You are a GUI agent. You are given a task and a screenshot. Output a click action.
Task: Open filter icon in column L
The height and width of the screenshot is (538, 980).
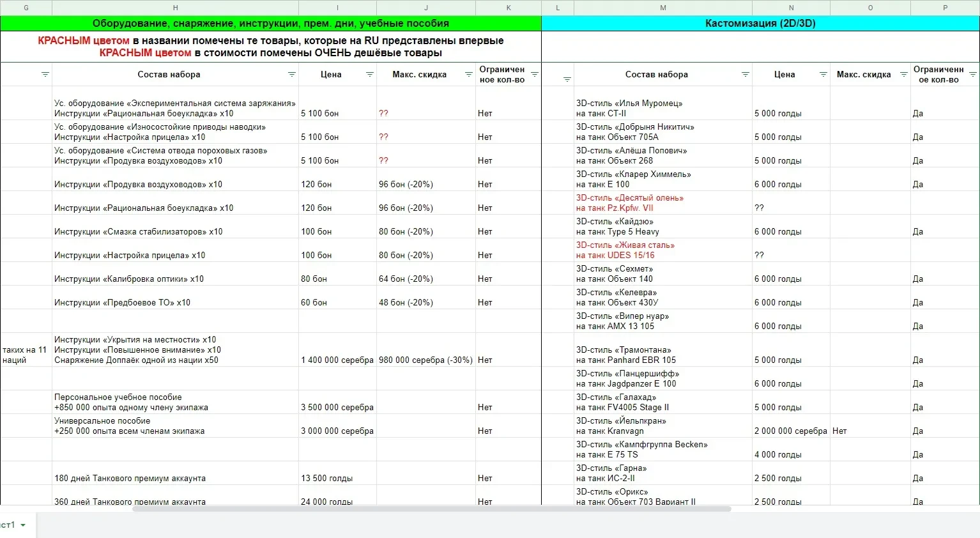click(x=567, y=80)
